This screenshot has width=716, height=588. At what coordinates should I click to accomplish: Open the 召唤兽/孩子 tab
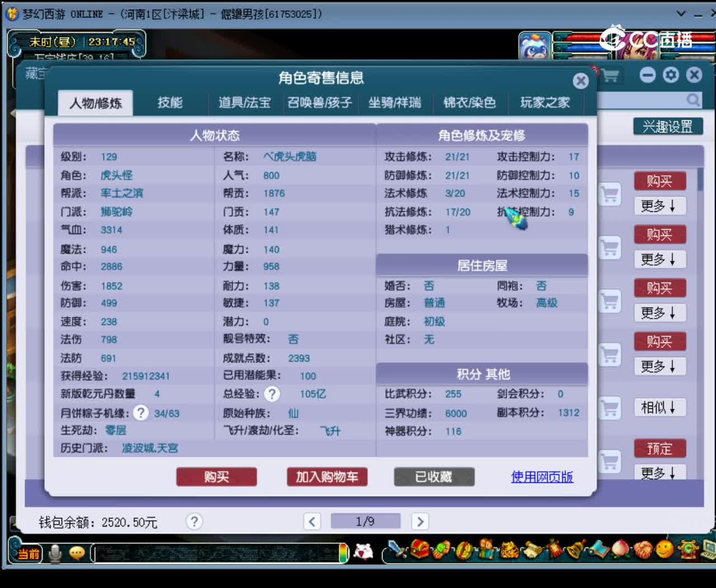point(319,102)
